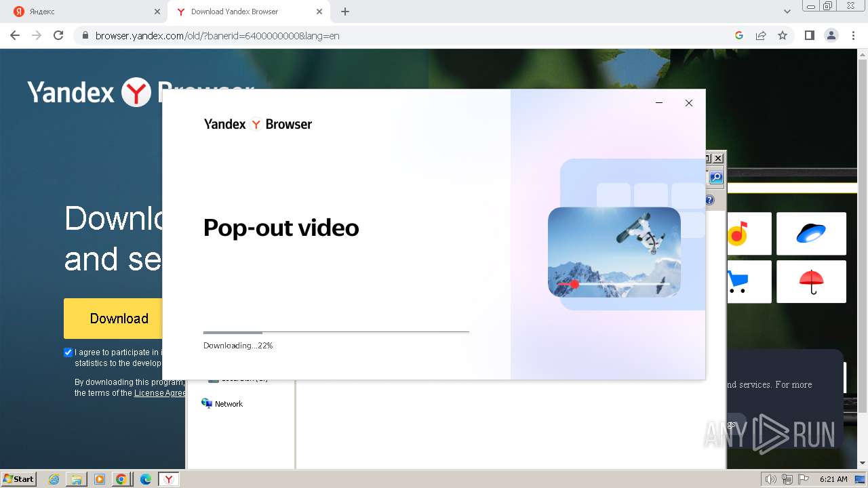The width and height of the screenshot is (868, 488).
Task: Open Windows Media Player from taskbar
Action: [99, 479]
